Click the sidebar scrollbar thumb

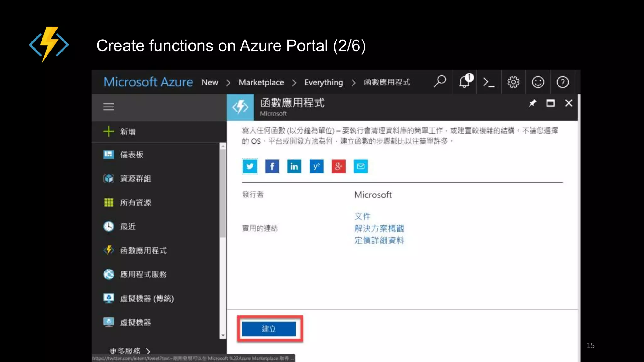click(x=223, y=193)
